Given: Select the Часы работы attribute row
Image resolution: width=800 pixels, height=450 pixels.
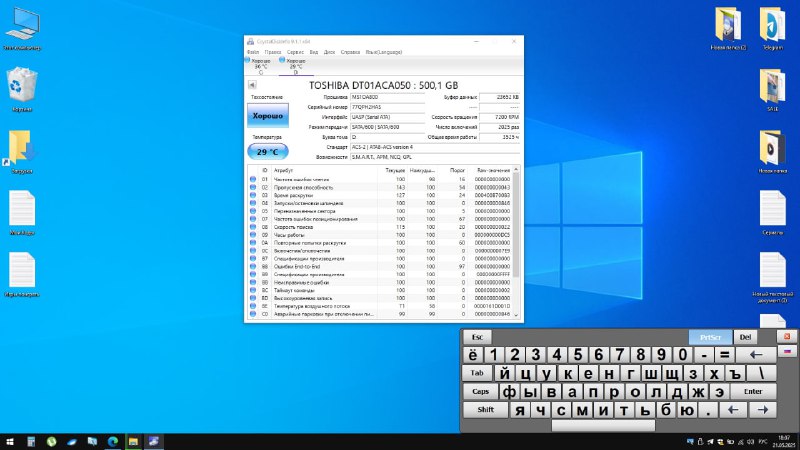Looking at the screenshot, I should tap(380, 235).
